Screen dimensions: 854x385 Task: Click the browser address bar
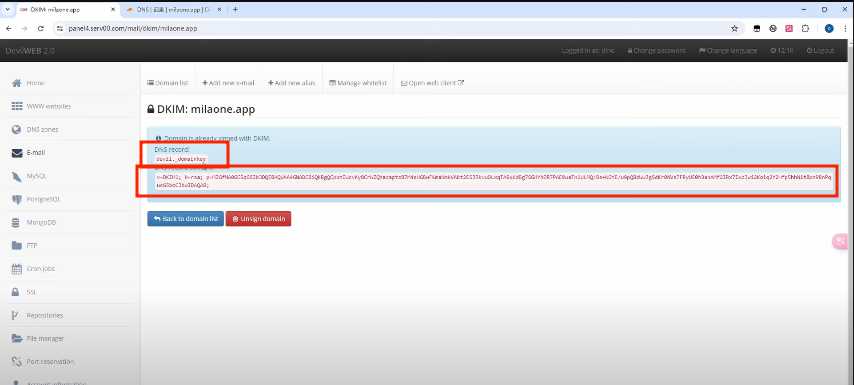[x=398, y=28]
